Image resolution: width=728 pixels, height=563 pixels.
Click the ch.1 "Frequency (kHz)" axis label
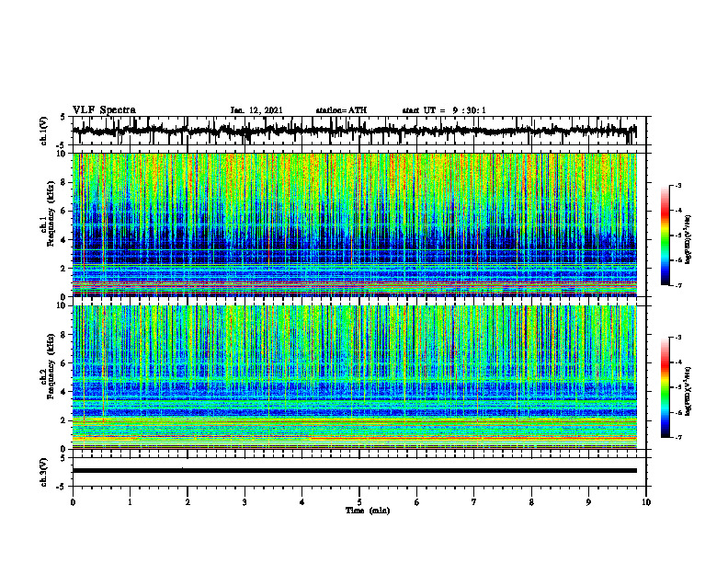click(x=50, y=213)
